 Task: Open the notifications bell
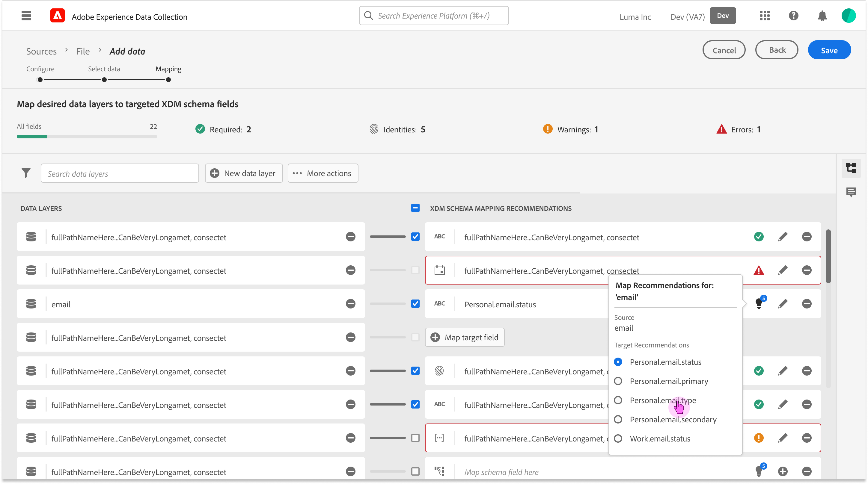(822, 16)
